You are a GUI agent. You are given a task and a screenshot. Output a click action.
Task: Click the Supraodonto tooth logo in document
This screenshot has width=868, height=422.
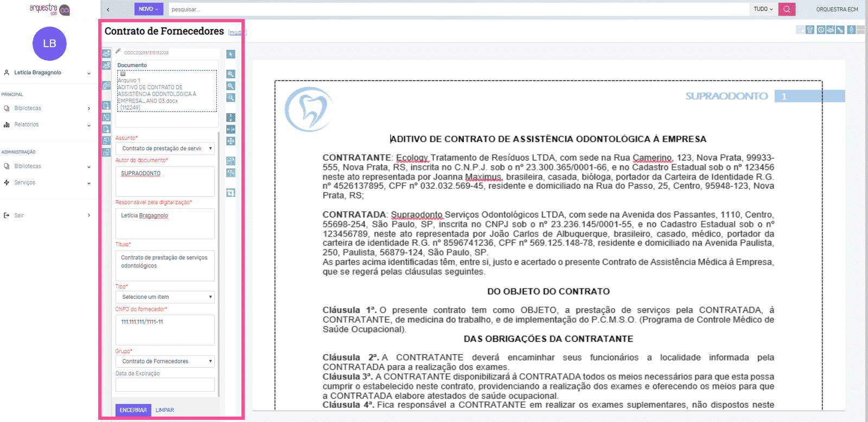point(309,110)
